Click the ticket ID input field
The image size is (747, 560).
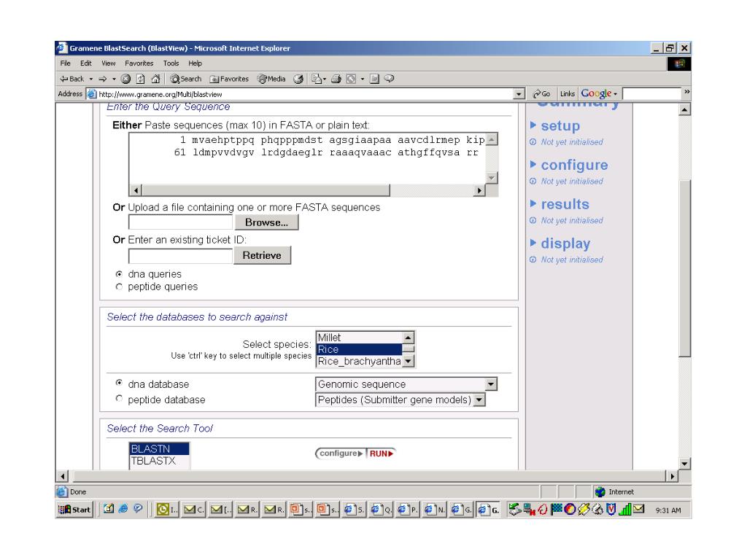coord(181,256)
